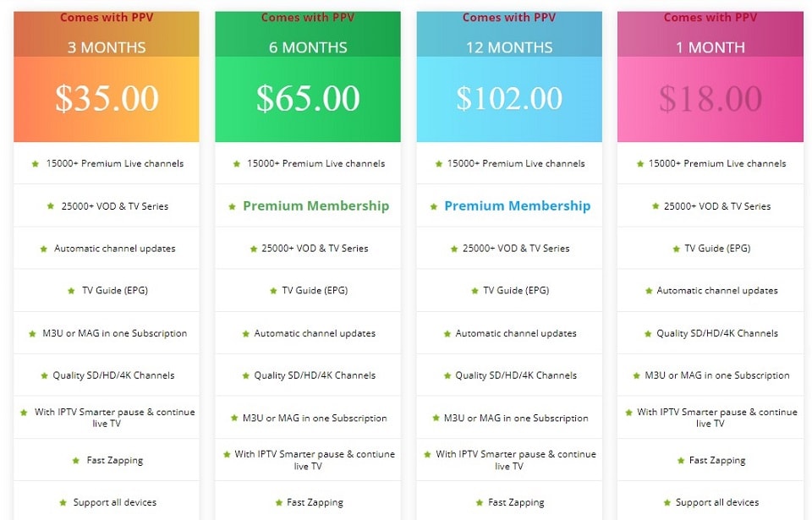Click star icon beside Fast Zapping in 3 Months plan
Image resolution: width=812 pixels, height=520 pixels.
[x=75, y=461]
